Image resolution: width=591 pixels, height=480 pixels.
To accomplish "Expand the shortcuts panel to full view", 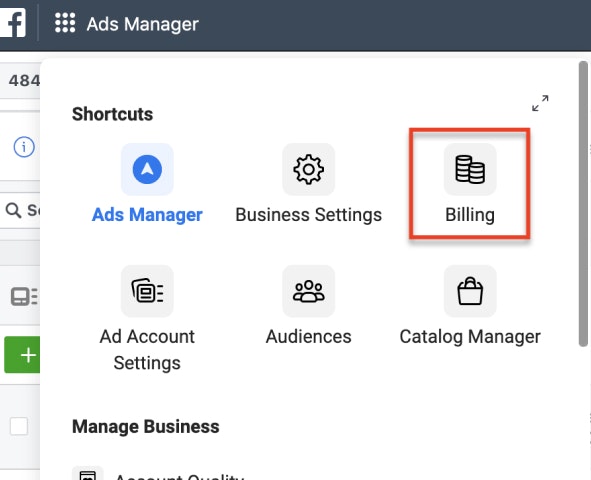I will click(x=540, y=103).
